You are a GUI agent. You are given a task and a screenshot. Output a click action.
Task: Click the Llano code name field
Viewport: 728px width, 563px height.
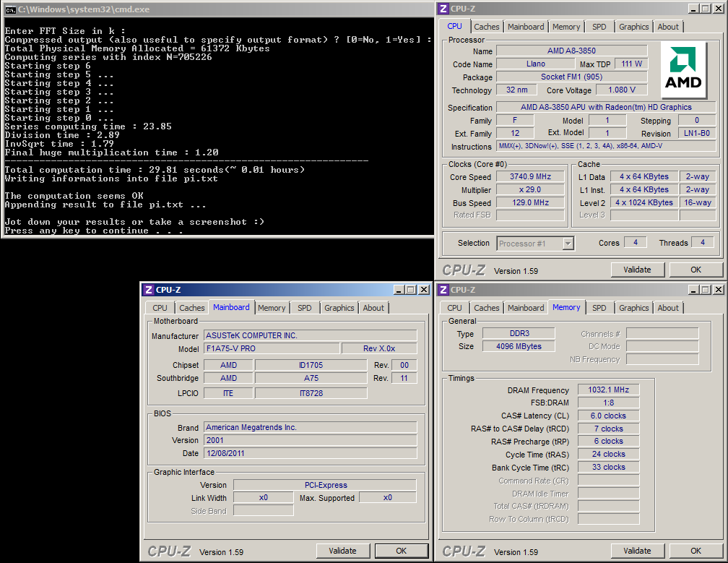click(536, 64)
